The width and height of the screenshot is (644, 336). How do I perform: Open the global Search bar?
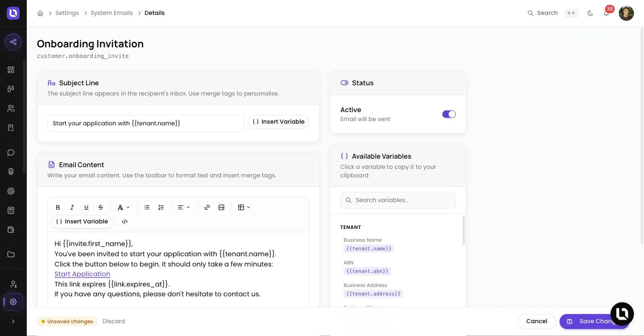click(552, 13)
